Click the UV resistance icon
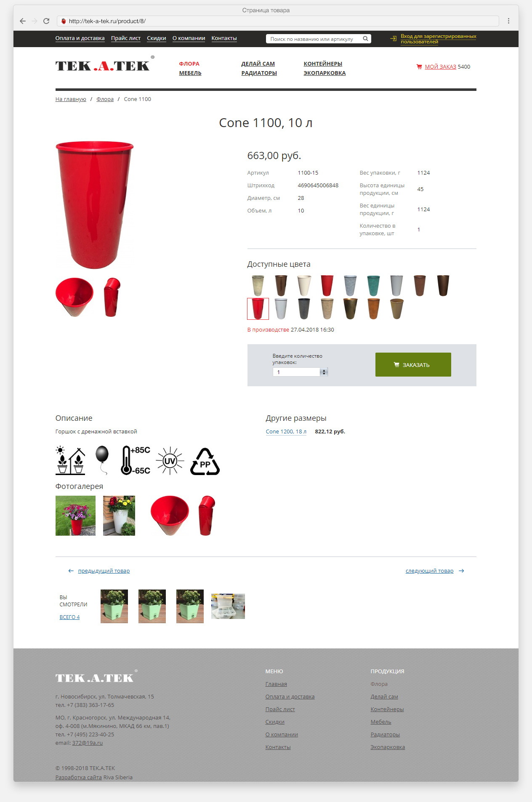 pyautogui.click(x=170, y=461)
